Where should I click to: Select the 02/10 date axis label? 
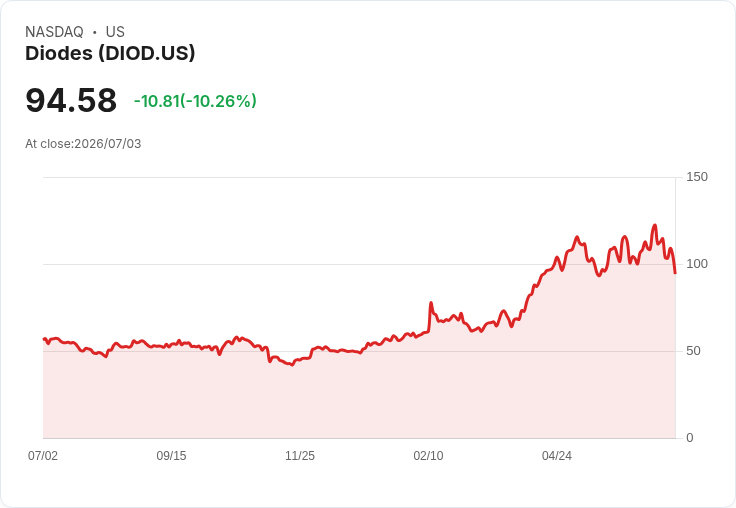click(428, 455)
